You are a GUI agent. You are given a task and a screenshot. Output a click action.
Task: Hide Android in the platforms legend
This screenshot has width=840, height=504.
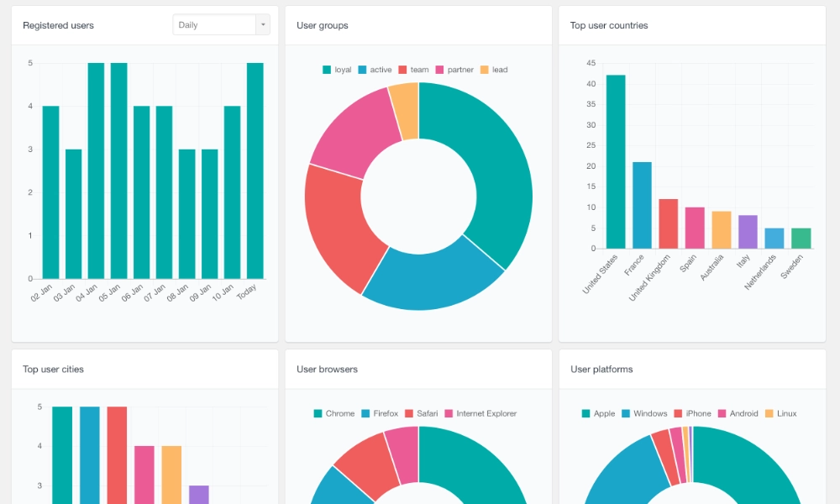click(738, 413)
